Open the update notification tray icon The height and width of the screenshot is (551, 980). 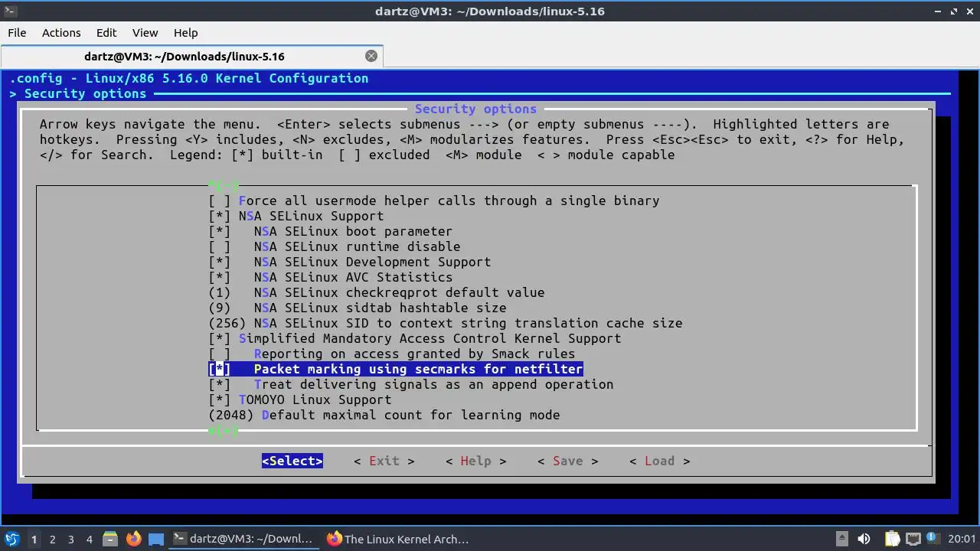pyautogui.click(x=933, y=539)
